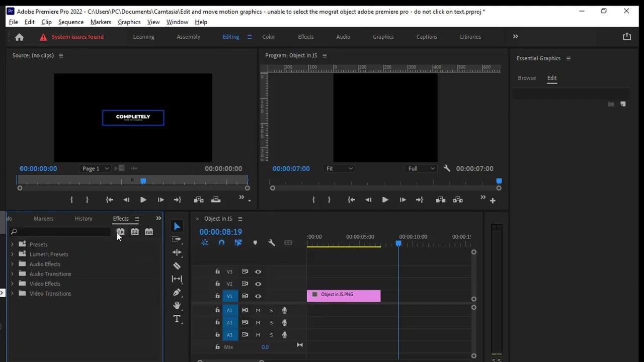This screenshot has height=362, width=644.
Task: Select the Object in JS.PNG clip
Action: 344,296
